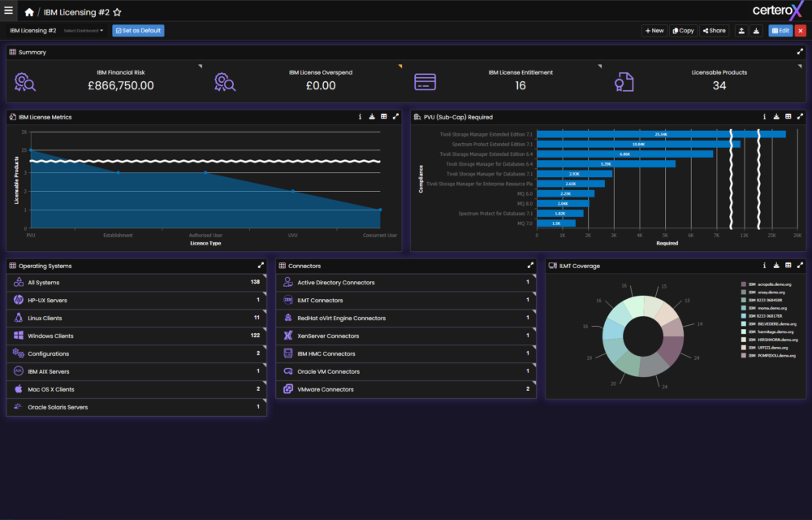
Task: Download the PVU (Sub-Cap) Required chart
Action: point(776,116)
